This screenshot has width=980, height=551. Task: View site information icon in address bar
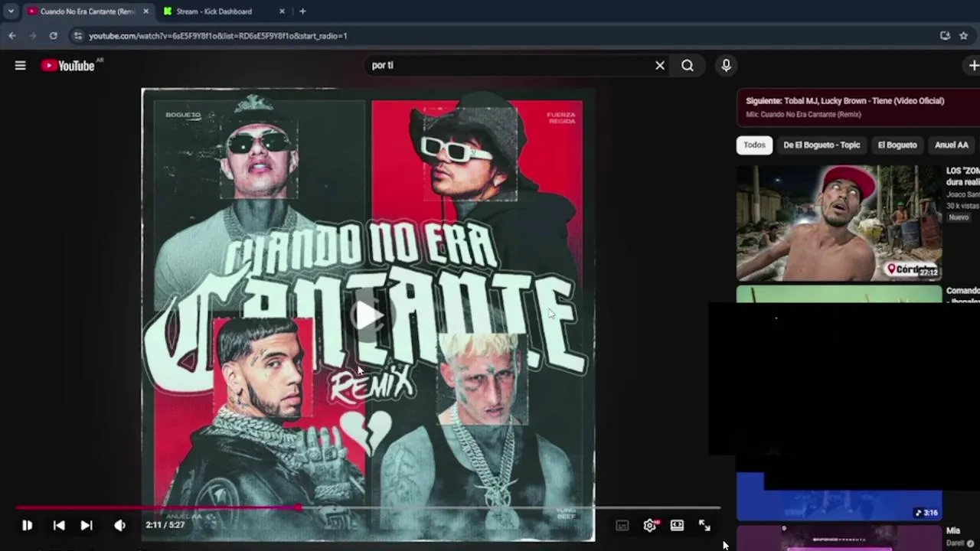coord(77,36)
